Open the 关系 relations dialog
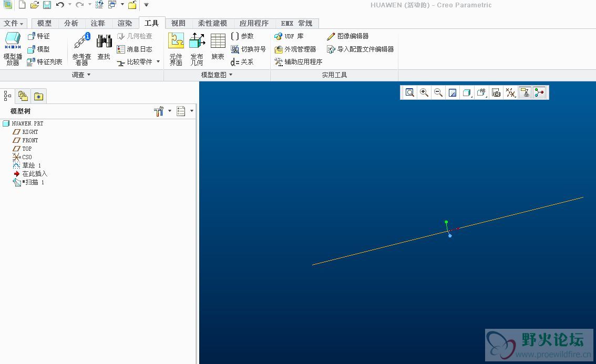This screenshot has width=596, height=364. pos(242,62)
